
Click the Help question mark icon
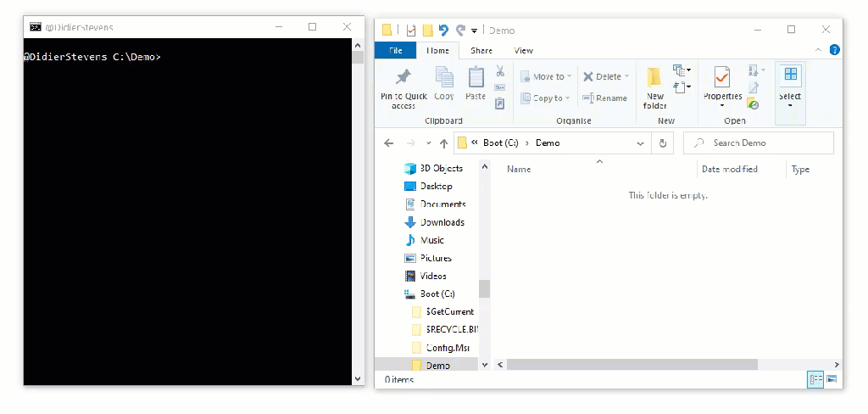coord(833,51)
